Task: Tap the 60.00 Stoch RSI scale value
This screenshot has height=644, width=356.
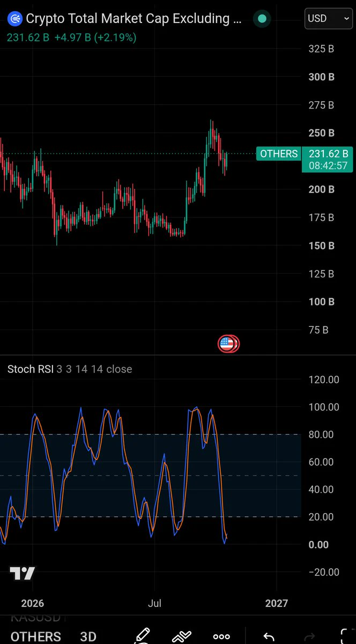Action: pyautogui.click(x=321, y=462)
